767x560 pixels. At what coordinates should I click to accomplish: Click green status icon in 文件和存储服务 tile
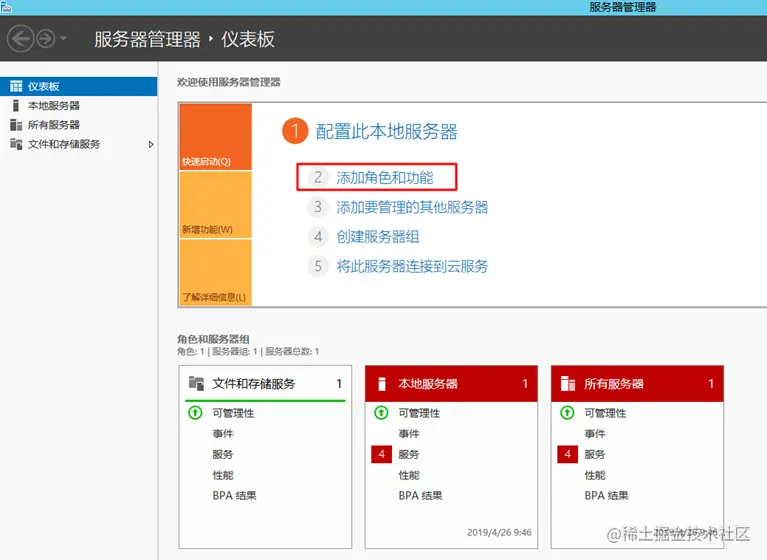[195, 413]
